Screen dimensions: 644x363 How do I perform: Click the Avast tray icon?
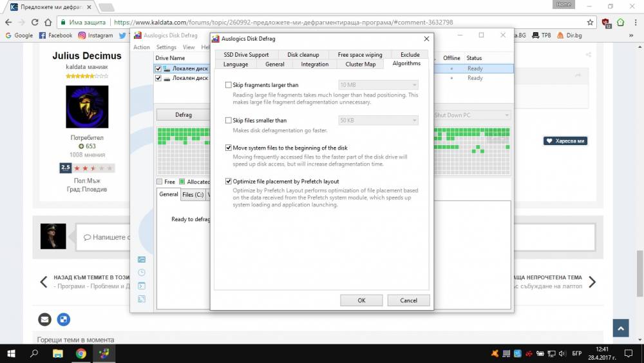pyautogui.click(x=495, y=353)
